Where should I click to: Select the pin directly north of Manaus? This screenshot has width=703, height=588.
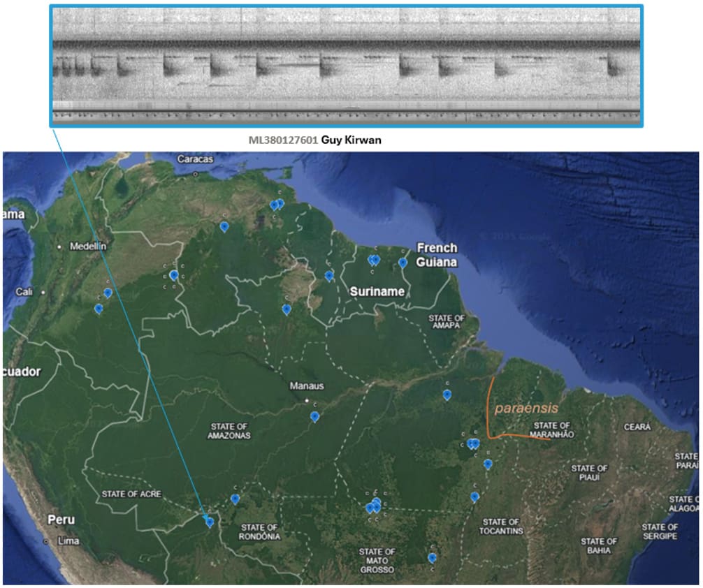tap(286, 309)
